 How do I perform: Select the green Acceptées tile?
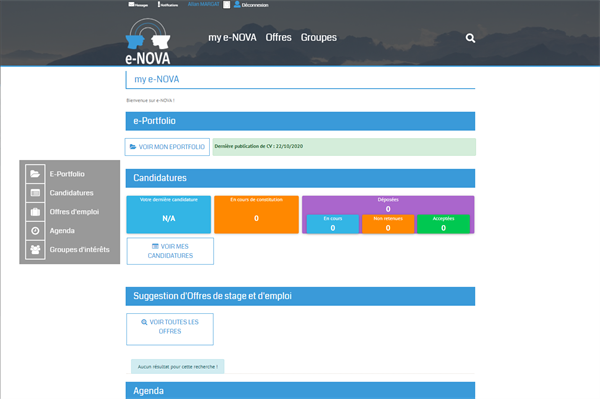[443, 224]
